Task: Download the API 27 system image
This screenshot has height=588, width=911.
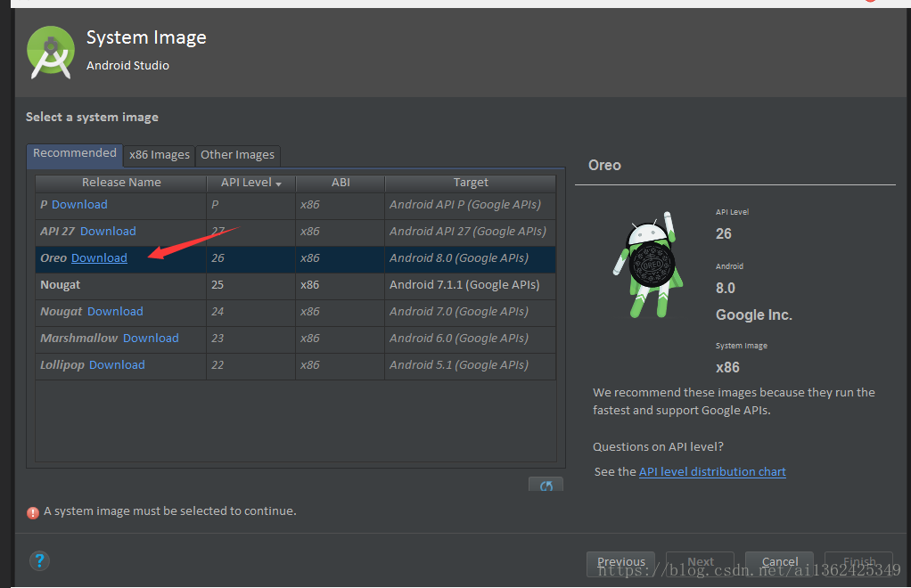Action: (108, 231)
